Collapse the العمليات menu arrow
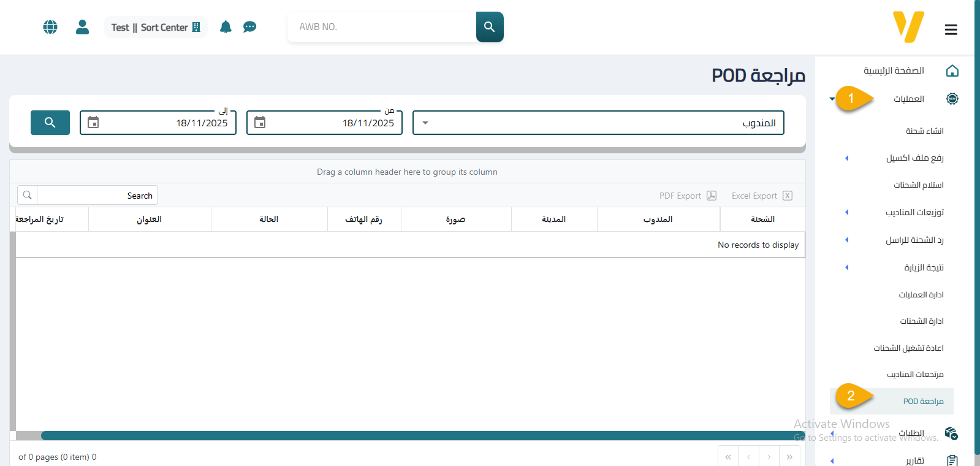 click(832, 99)
